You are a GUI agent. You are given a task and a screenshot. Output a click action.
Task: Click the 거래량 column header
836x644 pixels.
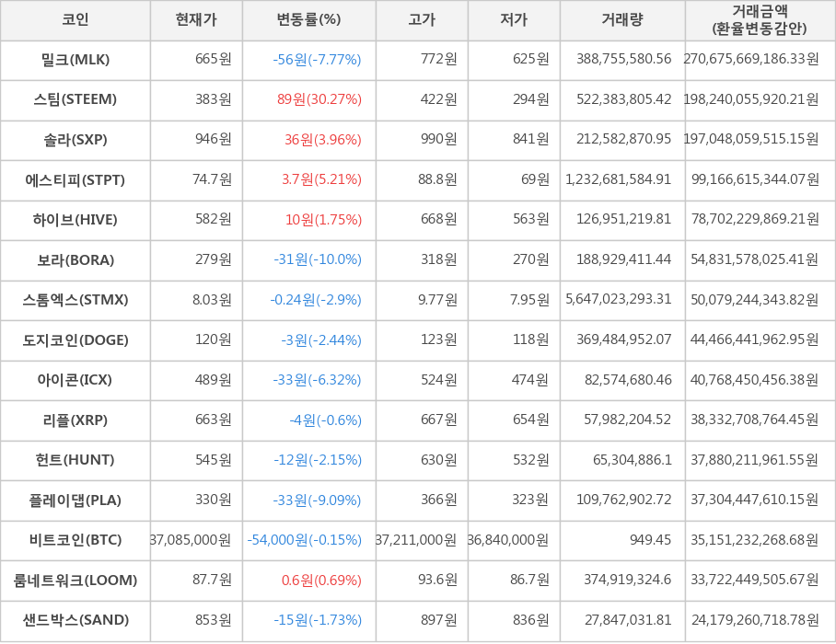[622, 20]
